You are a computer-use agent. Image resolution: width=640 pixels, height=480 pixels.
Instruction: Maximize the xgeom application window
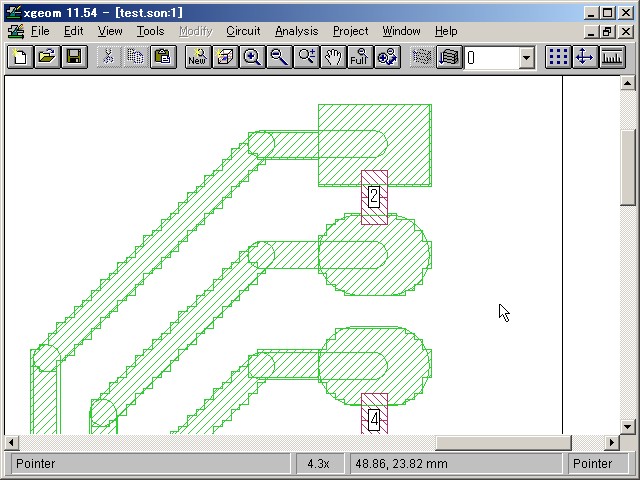(x=607, y=13)
